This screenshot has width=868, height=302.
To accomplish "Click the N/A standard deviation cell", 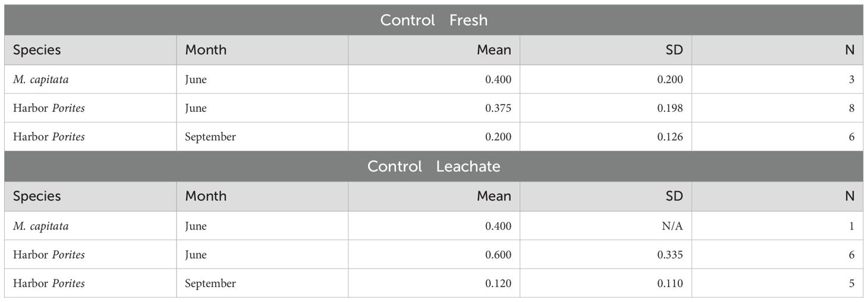I will point(606,226).
